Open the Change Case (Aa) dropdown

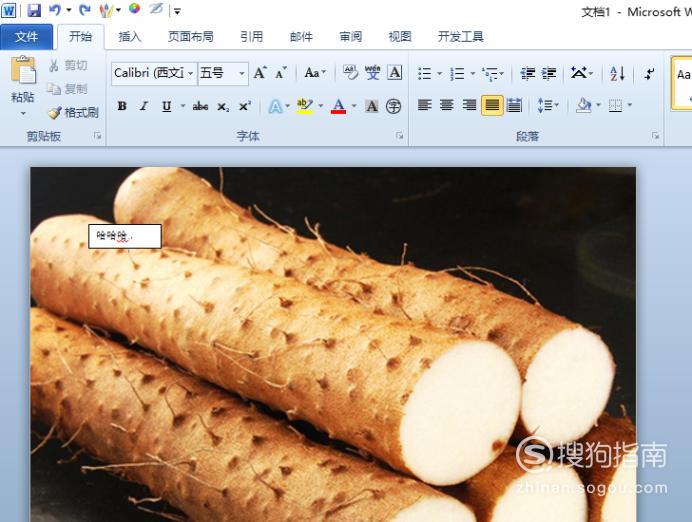click(315, 73)
